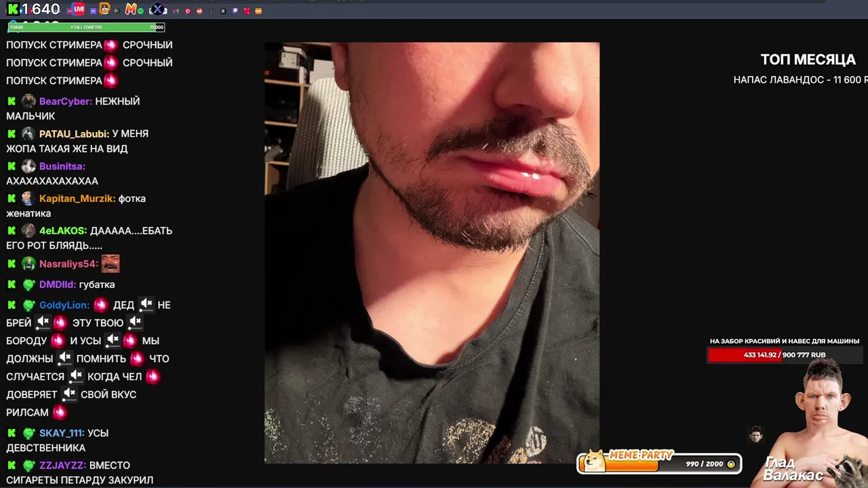The image size is (868, 488).
Task: Click 4eLAKOS's chat avatar
Action: pos(28,230)
